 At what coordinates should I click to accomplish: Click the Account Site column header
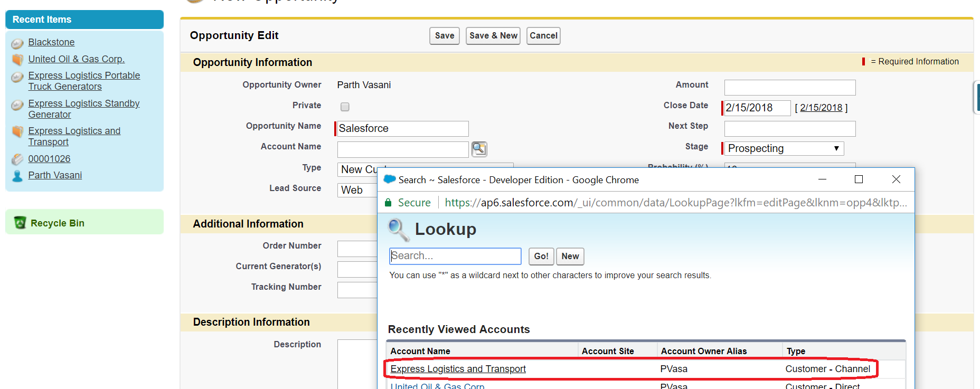pyautogui.click(x=608, y=352)
